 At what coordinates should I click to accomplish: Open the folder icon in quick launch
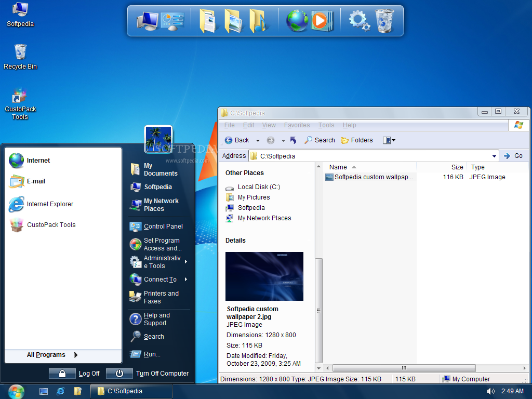click(x=78, y=392)
